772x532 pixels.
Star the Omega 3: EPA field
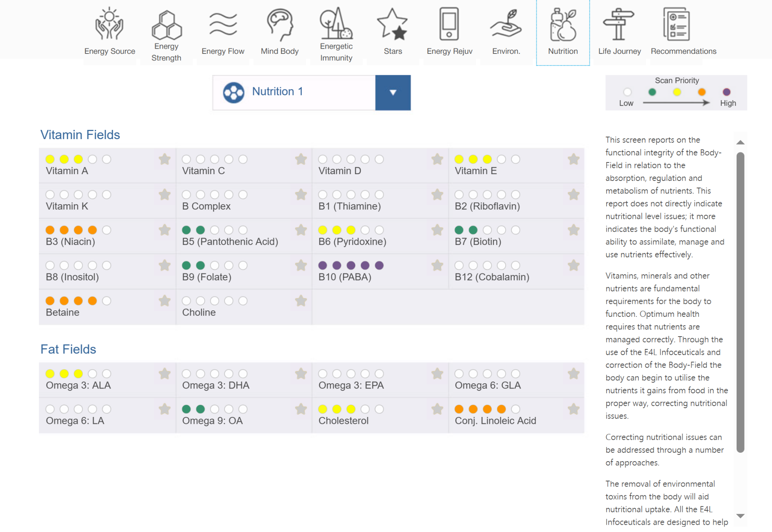pos(437,374)
